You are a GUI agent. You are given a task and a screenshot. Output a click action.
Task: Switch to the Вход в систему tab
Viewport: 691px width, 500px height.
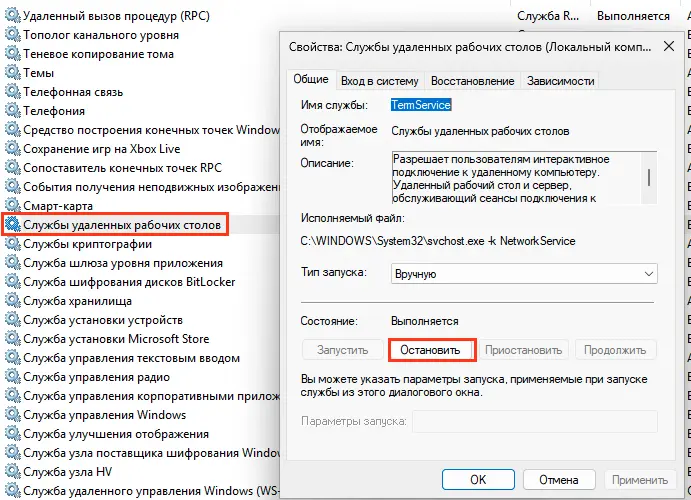[x=380, y=81]
